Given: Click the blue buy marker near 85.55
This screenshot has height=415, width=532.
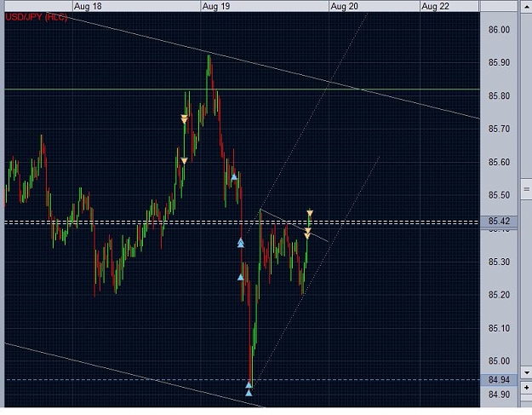Looking at the screenshot, I should (234, 177).
